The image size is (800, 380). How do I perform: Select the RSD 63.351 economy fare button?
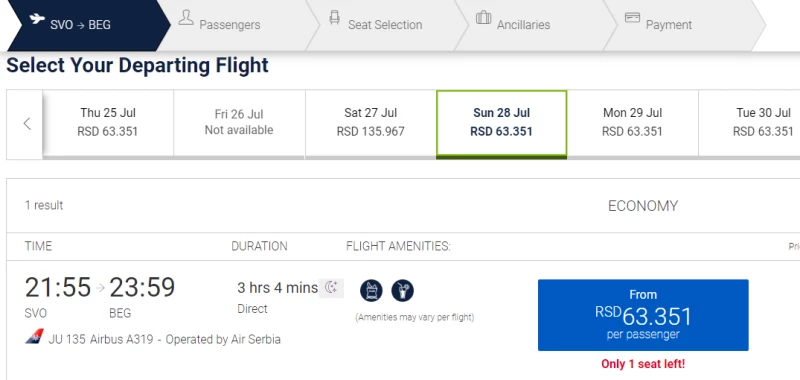(643, 315)
